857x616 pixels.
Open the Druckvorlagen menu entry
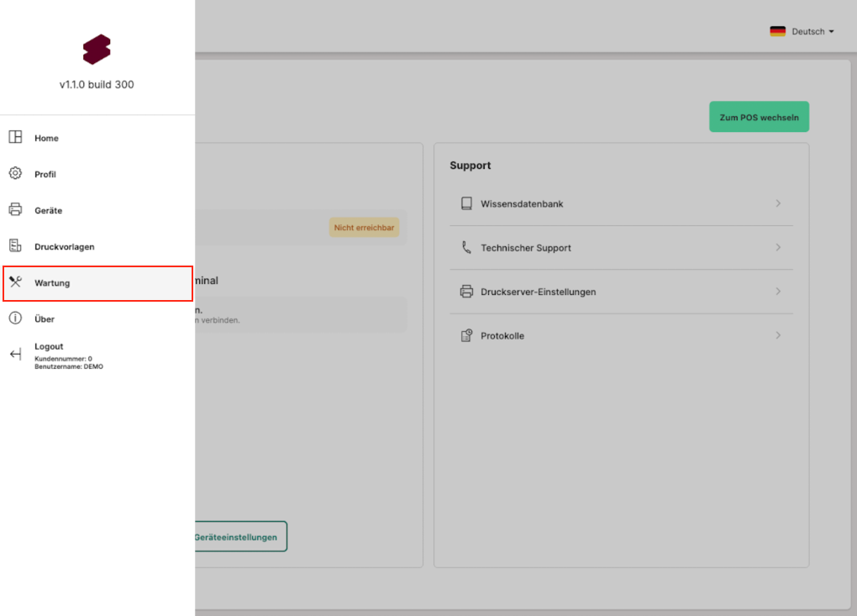tap(64, 247)
